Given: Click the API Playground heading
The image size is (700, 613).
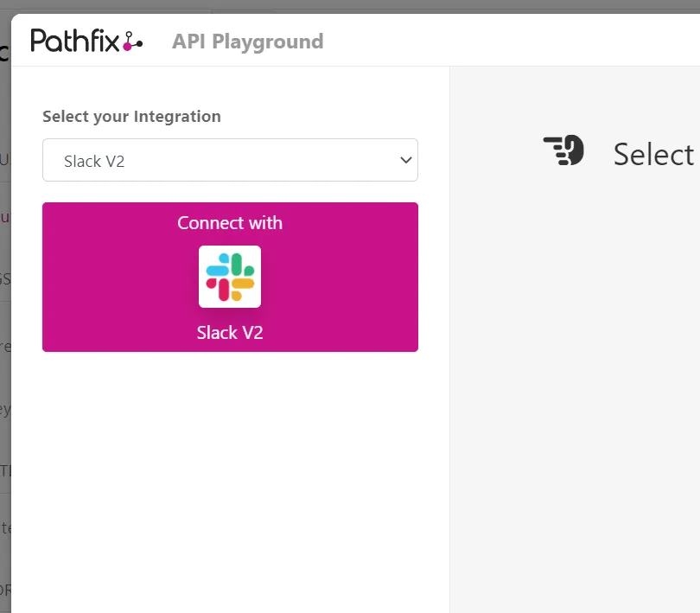Looking at the screenshot, I should click(248, 42).
